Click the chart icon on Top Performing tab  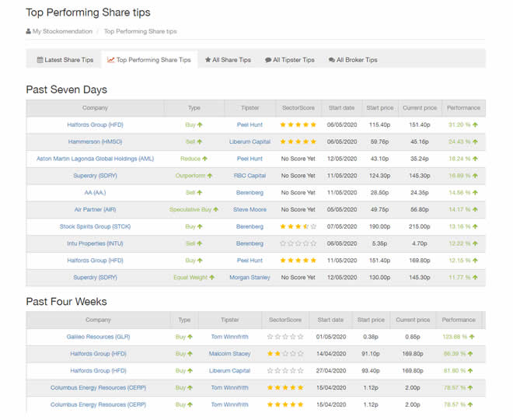111,60
